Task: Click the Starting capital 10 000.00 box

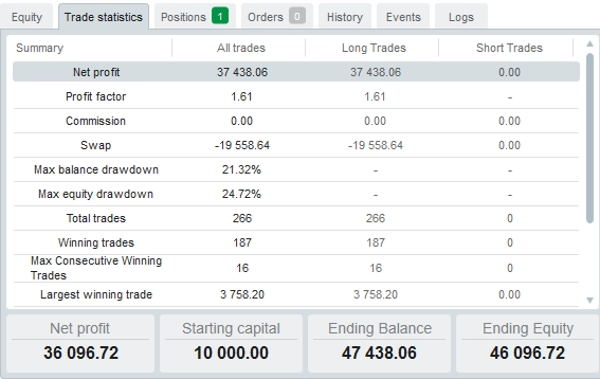Action: point(231,343)
